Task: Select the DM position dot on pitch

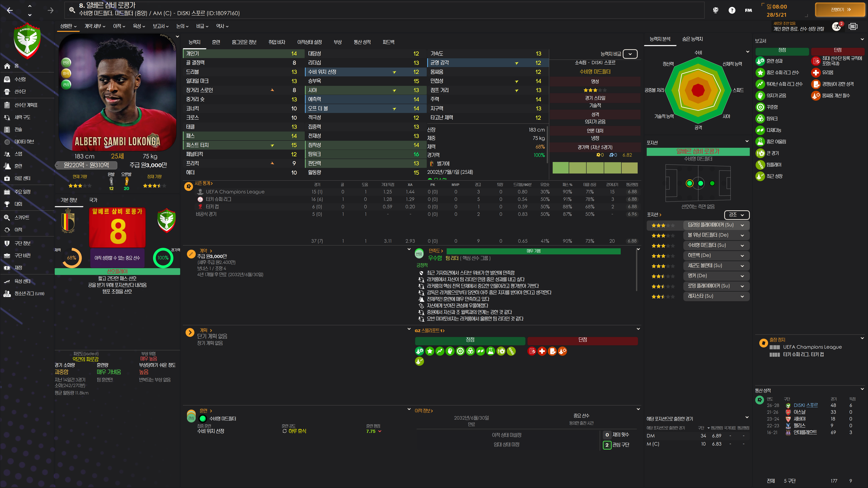Action: tap(689, 183)
